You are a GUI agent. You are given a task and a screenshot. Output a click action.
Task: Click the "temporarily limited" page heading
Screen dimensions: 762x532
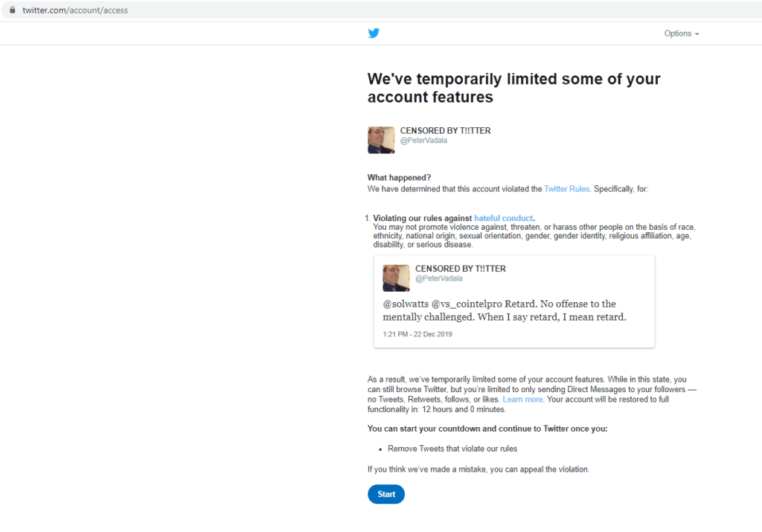coord(513,88)
